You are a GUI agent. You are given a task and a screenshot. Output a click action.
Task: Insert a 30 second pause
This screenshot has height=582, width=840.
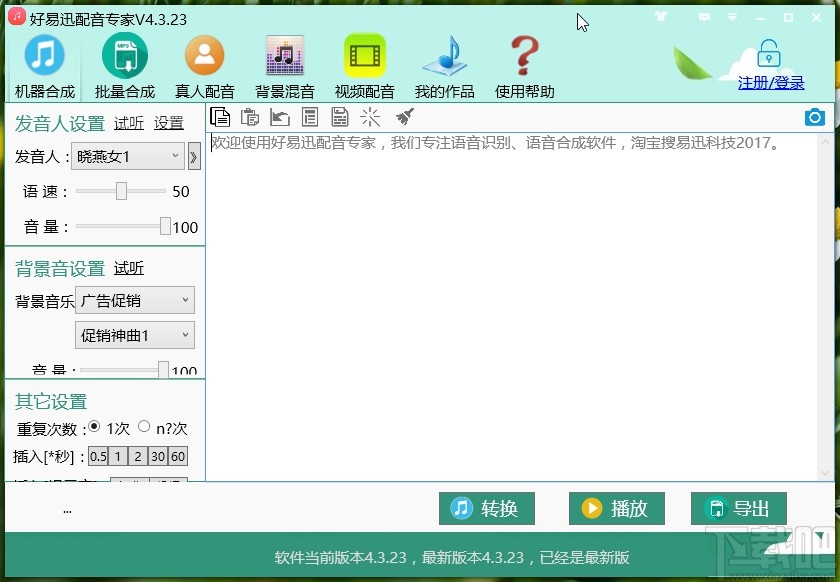(158, 456)
